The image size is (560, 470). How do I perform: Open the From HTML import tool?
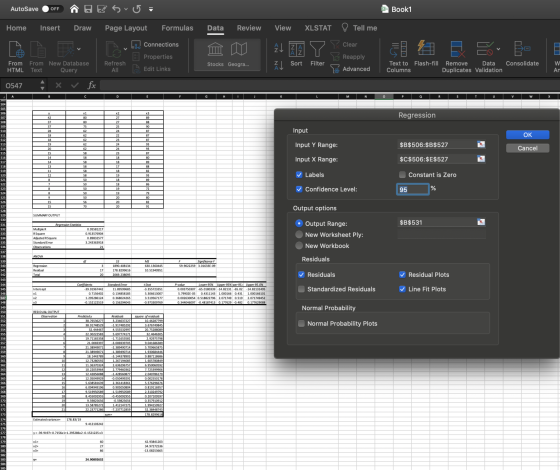(15, 57)
